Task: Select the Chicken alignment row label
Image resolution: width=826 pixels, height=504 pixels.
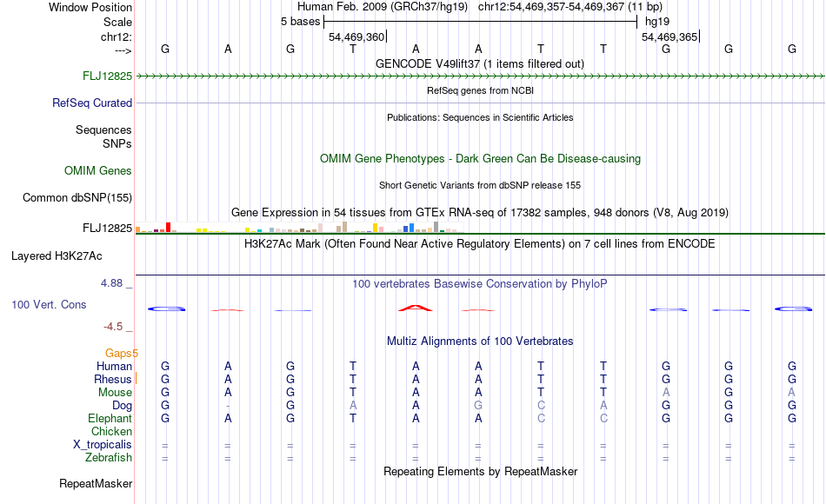Action: [x=111, y=431]
